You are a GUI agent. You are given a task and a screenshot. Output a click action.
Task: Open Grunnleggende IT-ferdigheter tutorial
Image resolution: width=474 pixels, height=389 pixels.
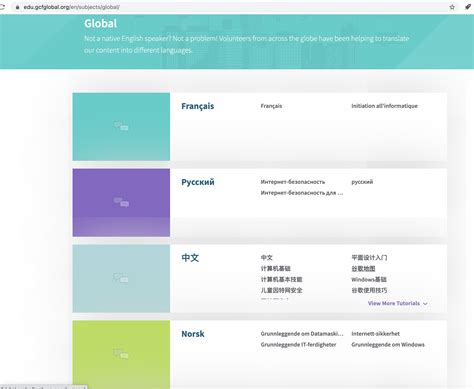pyautogui.click(x=298, y=345)
